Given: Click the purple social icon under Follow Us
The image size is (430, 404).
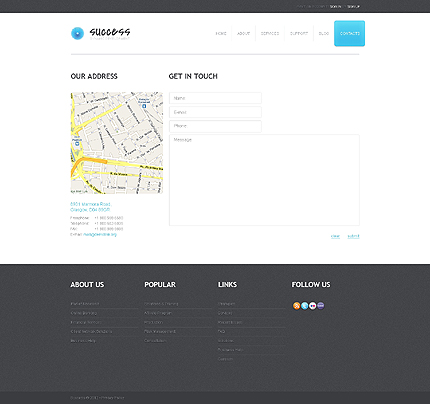Looking at the screenshot, I should click(321, 306).
